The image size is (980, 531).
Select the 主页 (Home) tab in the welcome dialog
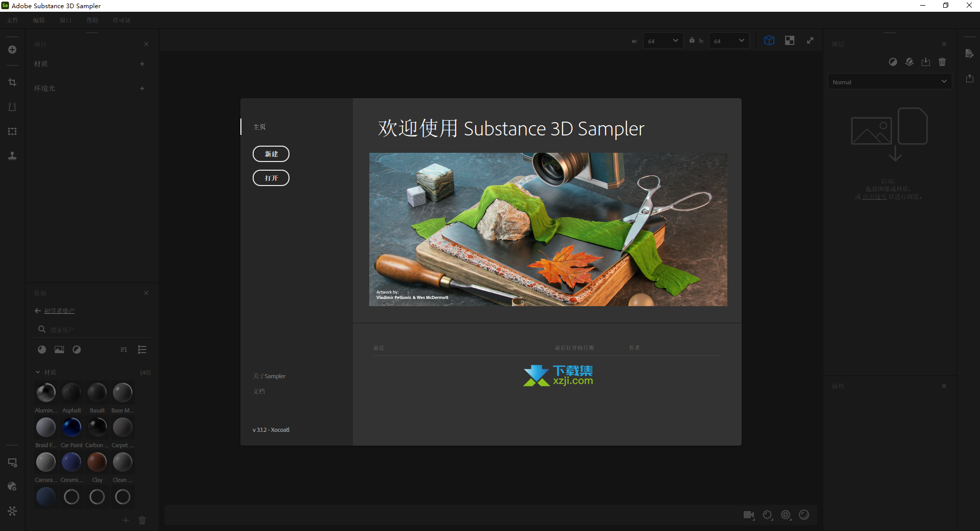(x=259, y=127)
